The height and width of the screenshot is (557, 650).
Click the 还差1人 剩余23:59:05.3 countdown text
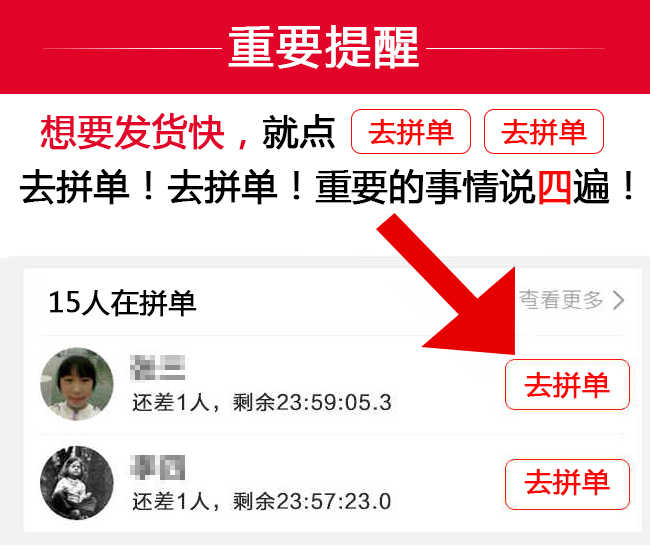262,402
